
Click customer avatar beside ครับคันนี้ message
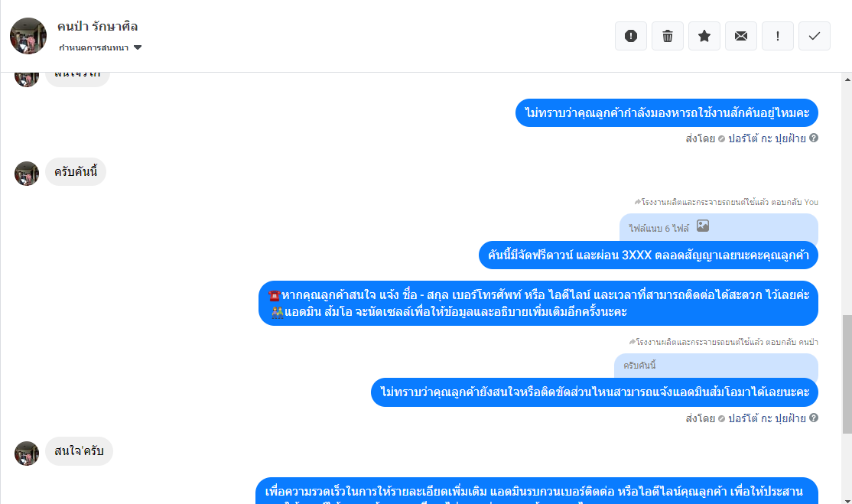[x=27, y=174]
